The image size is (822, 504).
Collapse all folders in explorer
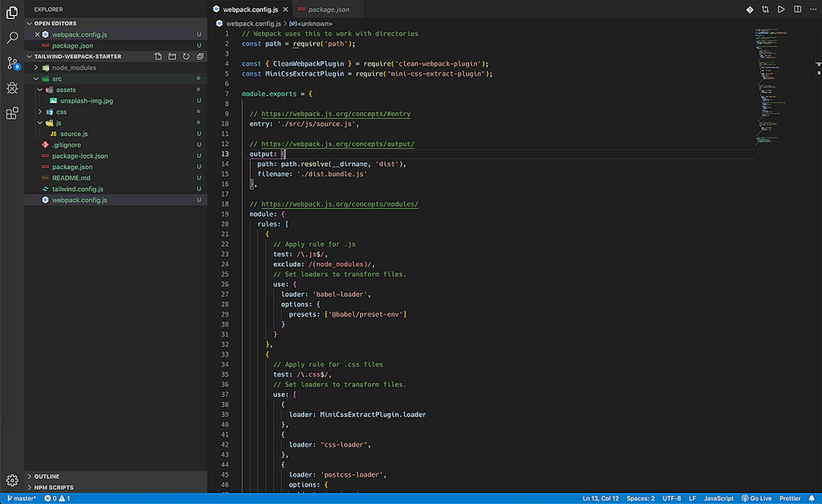pyautogui.click(x=200, y=56)
